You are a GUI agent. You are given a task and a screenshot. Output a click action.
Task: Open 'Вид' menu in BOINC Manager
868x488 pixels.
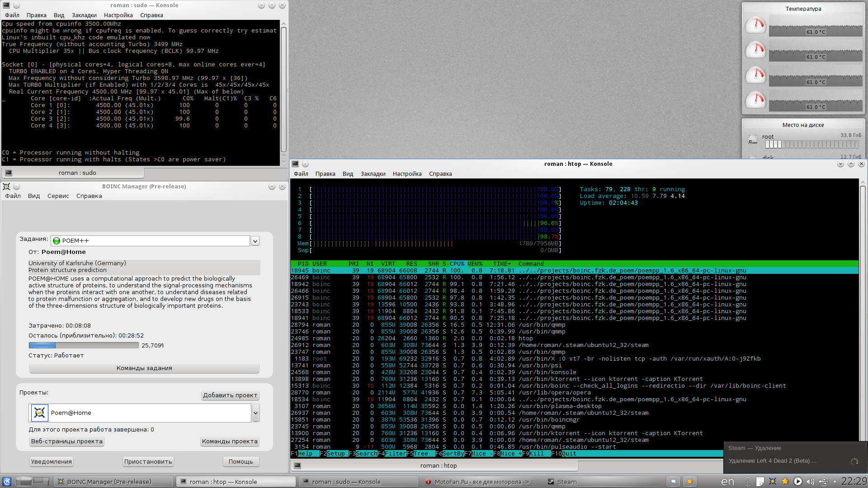[x=34, y=196]
